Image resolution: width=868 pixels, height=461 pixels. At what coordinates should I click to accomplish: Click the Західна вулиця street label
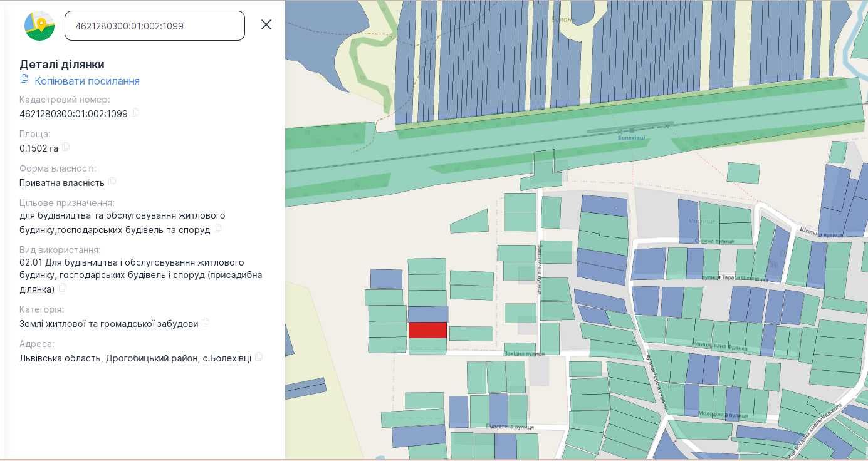[524, 353]
